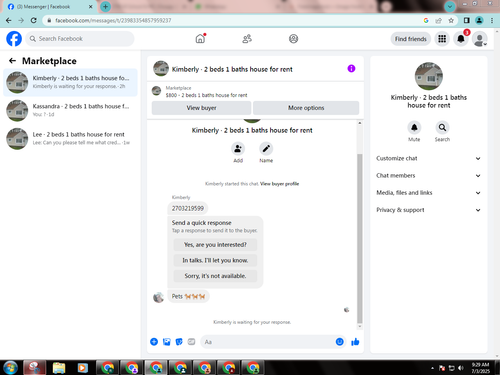500x375 pixels.
Task: Bookmark this page with the star icon
Action: coord(451,20)
